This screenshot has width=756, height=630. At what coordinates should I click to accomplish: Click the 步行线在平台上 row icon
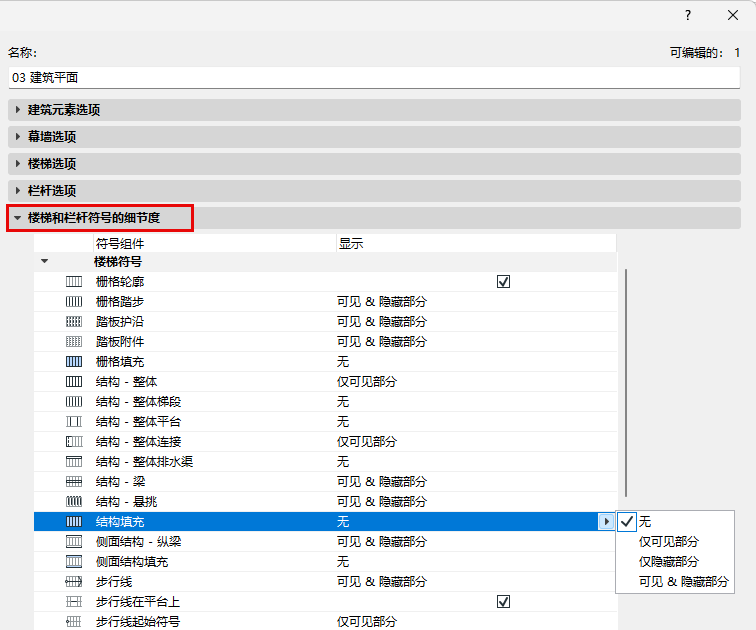(x=74, y=602)
